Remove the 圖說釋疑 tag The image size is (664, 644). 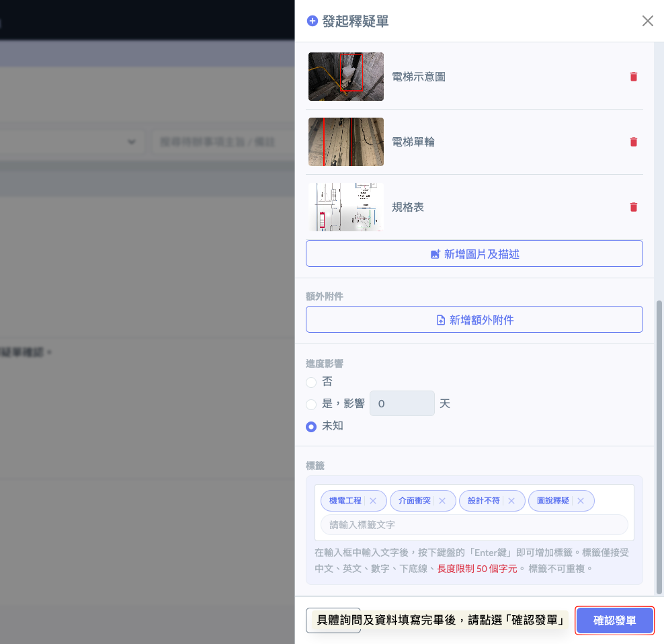(x=581, y=501)
